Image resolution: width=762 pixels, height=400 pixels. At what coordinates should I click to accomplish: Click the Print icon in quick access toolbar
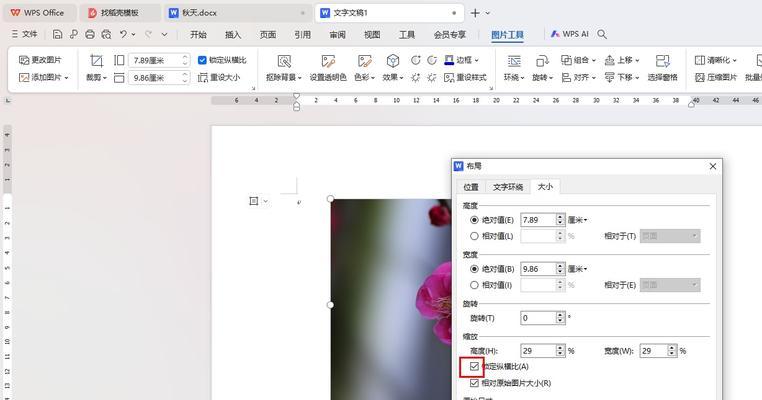click(x=90, y=34)
